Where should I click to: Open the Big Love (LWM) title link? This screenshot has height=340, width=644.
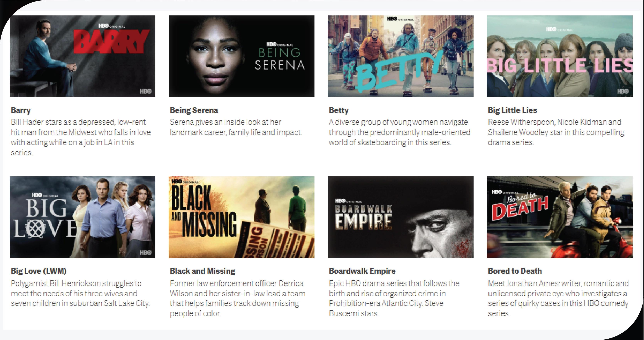click(x=39, y=271)
